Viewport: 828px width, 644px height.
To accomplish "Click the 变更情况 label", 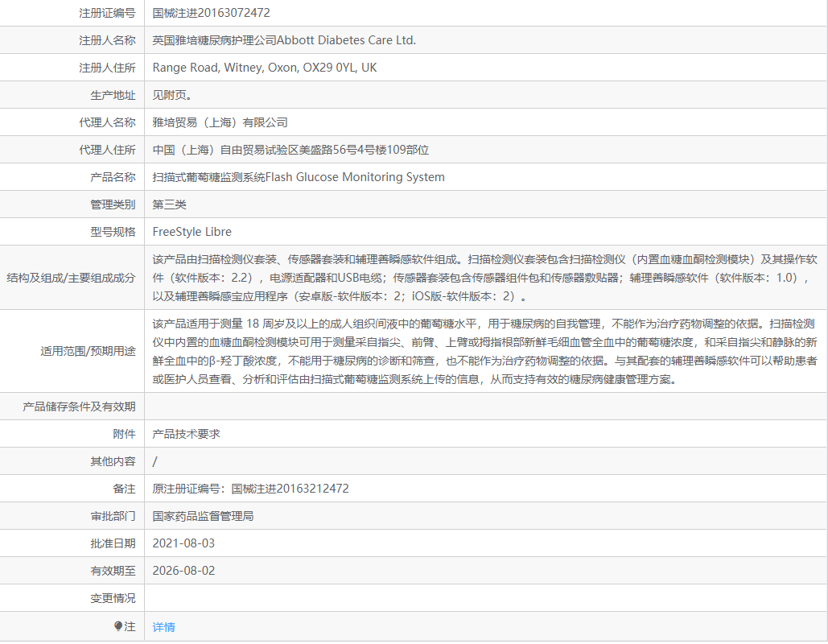I will pyautogui.click(x=113, y=599).
